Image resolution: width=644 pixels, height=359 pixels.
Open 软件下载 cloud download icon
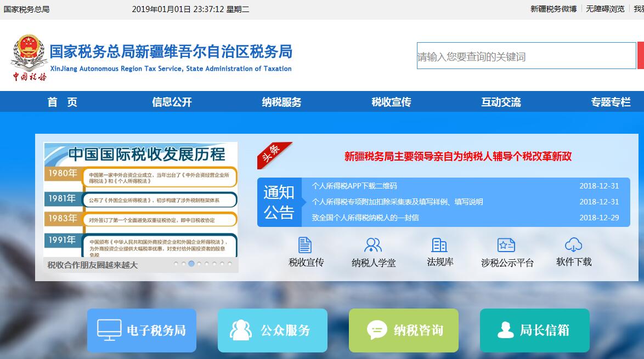(x=573, y=244)
